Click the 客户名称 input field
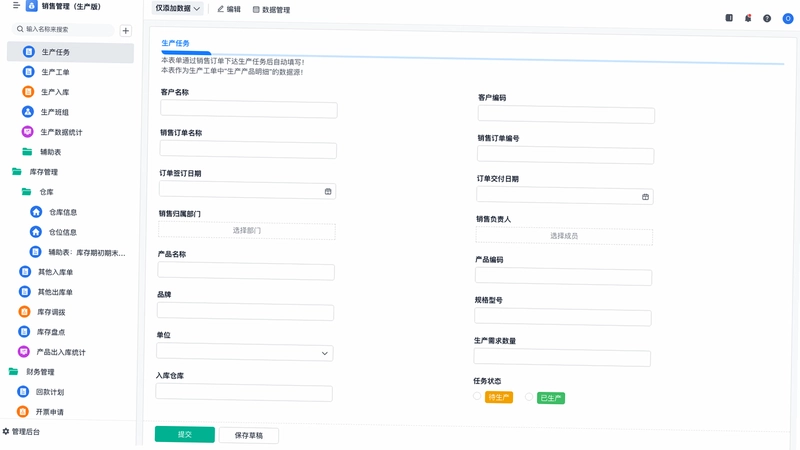The height and width of the screenshot is (450, 800). pos(248,110)
